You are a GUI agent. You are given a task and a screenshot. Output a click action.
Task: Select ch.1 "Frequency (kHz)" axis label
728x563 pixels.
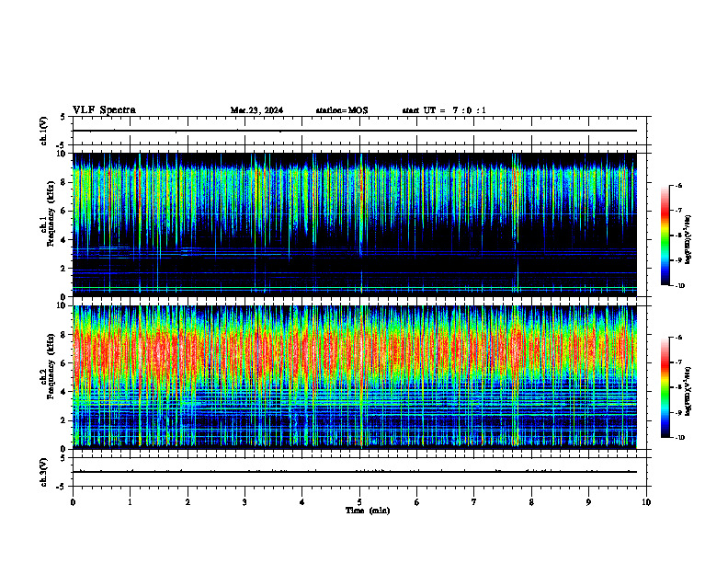[51, 213]
